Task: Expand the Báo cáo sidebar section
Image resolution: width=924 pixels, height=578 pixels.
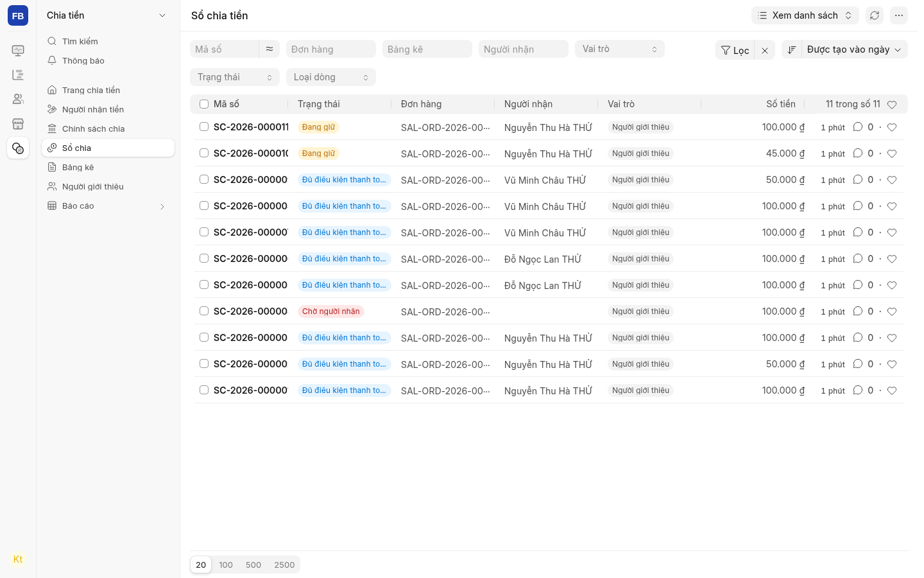Action: tap(108, 206)
